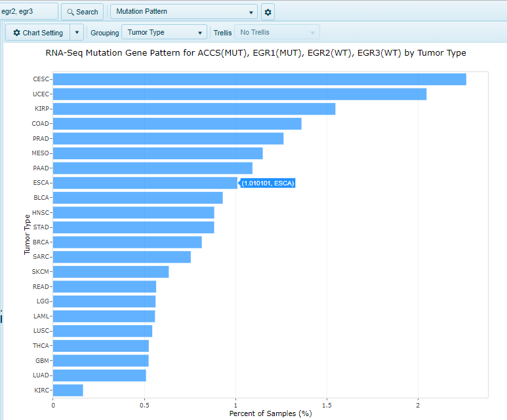Open the Chart Setting button
Screen dimensions: 507x420
[38, 33]
